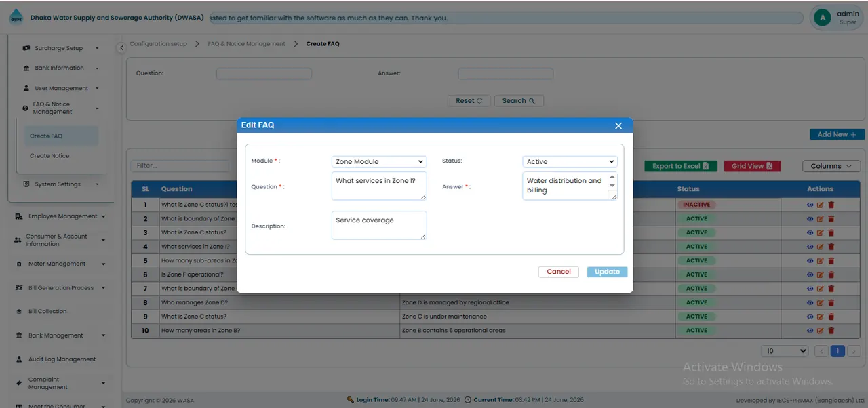This screenshot has width=868, height=408.
Task: Edit the 'Who manages Zone D?' FAQ row
Action: 821,302
